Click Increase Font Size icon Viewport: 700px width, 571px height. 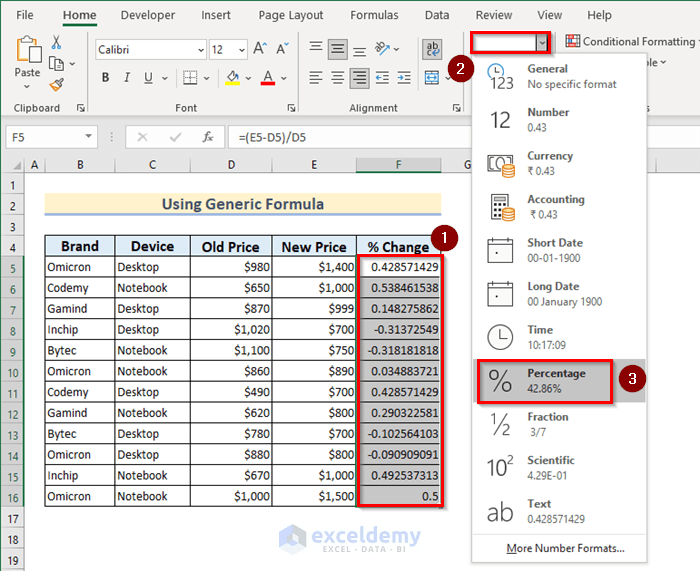[x=260, y=48]
